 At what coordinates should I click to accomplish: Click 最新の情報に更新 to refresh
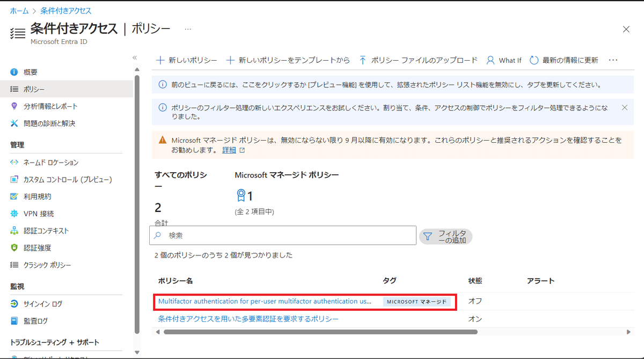[x=563, y=60]
